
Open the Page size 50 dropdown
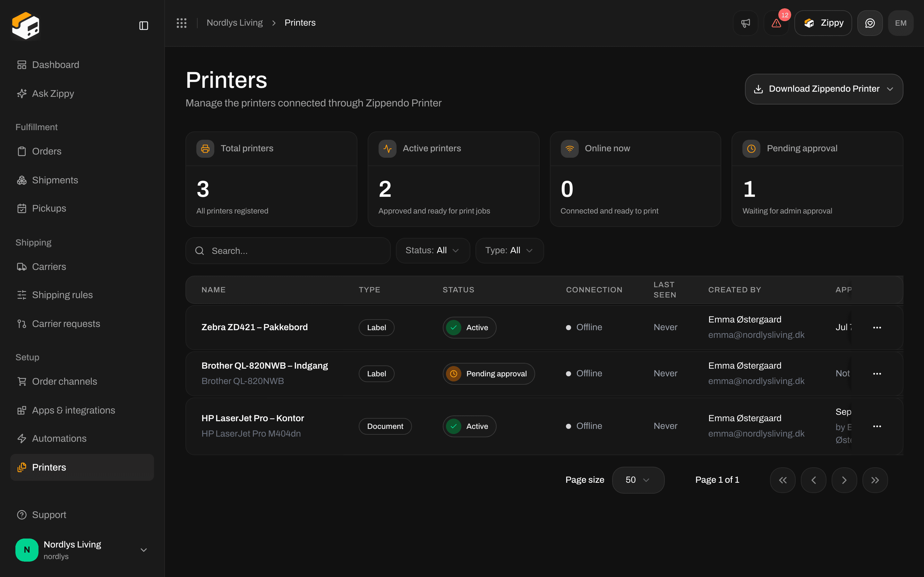point(638,480)
